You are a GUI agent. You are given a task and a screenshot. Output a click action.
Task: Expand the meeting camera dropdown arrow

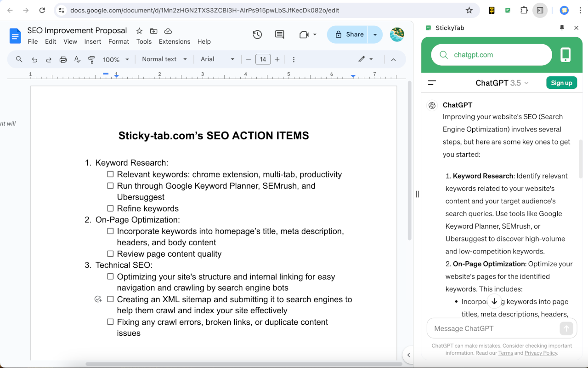(x=315, y=34)
